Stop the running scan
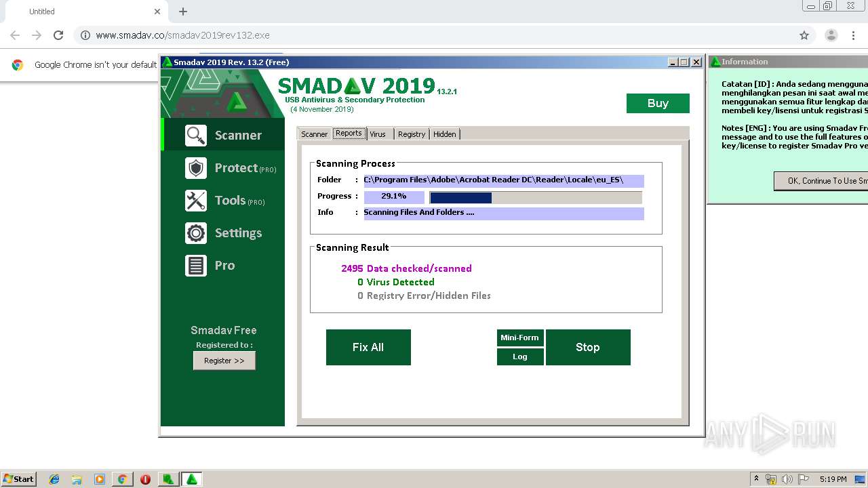Image resolution: width=868 pixels, height=488 pixels. click(x=588, y=347)
